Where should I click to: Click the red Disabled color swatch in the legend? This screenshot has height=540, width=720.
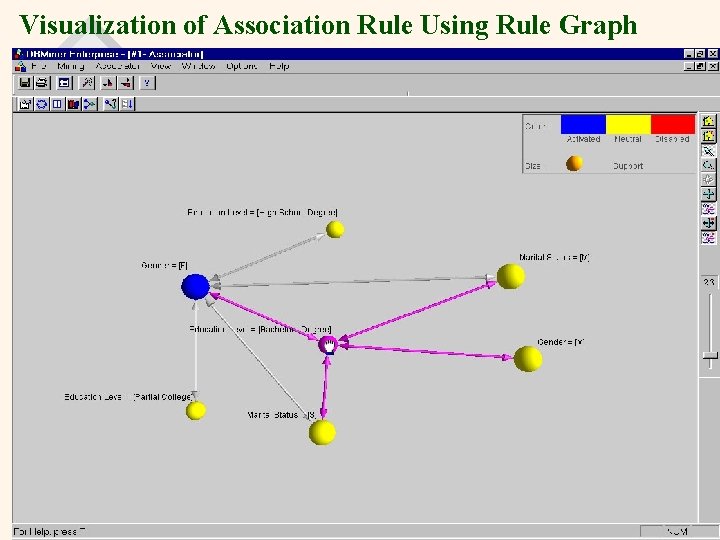(x=673, y=124)
